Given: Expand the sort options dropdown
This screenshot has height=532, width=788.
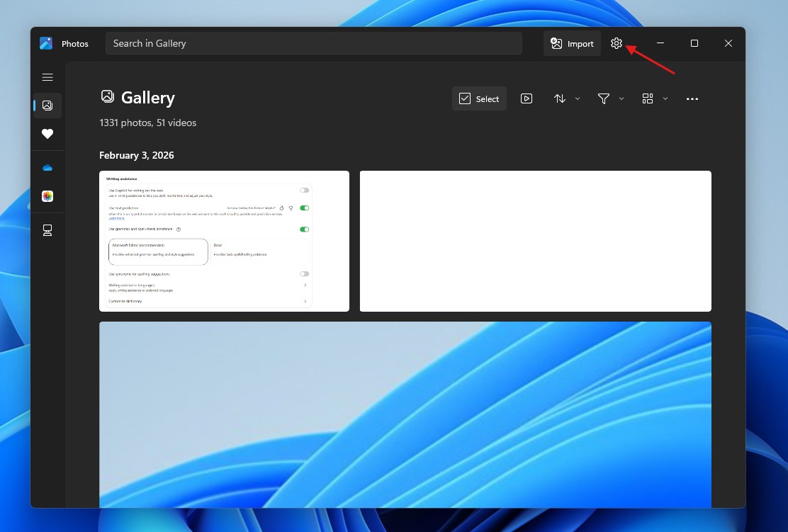Looking at the screenshot, I should click(578, 98).
